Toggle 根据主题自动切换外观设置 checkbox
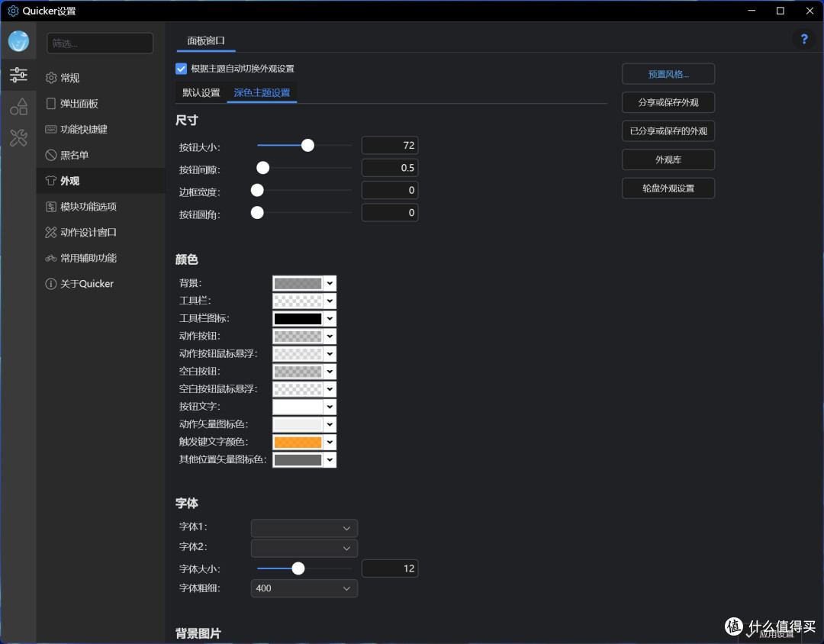The width and height of the screenshot is (824, 644). coord(182,69)
